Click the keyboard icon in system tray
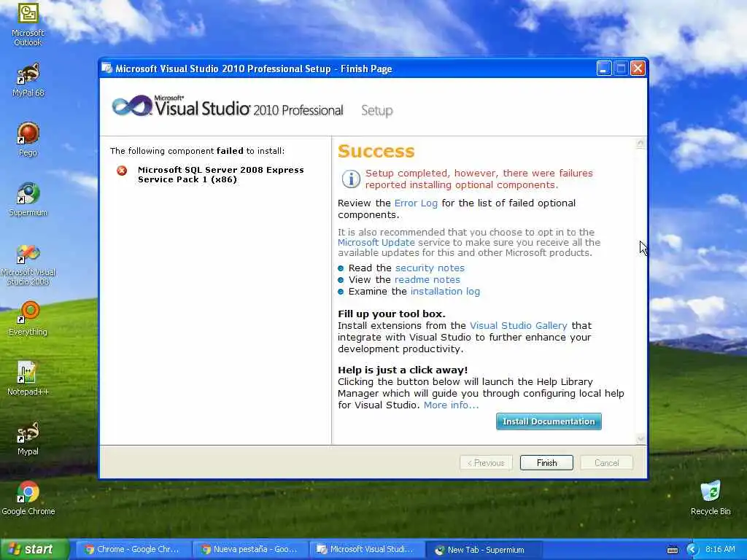Screen dimensions: 747x560 (x=672, y=550)
